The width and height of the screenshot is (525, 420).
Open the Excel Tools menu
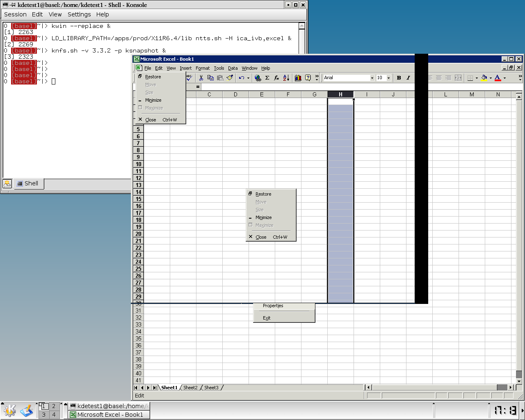pos(219,68)
